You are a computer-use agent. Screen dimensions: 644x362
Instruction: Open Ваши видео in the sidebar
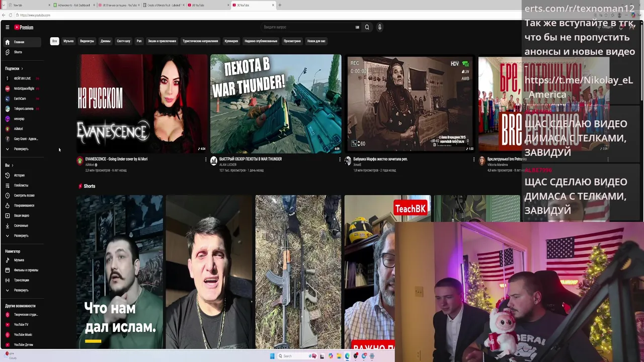pos(22,216)
